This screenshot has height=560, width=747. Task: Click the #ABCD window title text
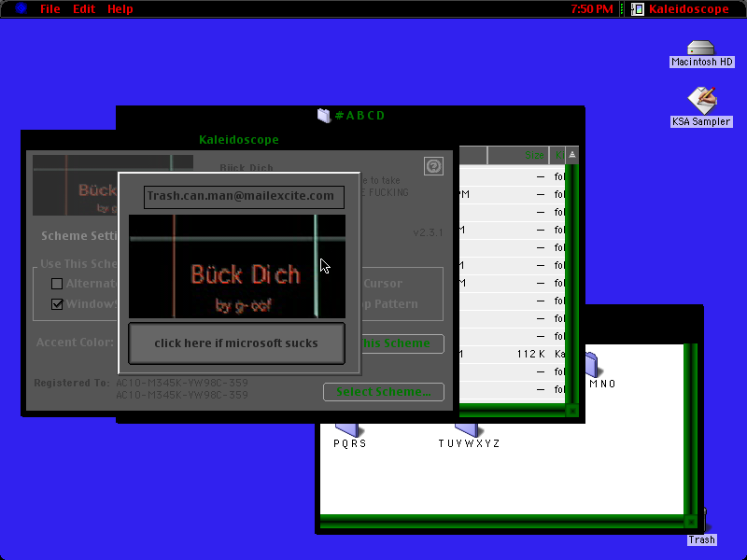coord(359,116)
